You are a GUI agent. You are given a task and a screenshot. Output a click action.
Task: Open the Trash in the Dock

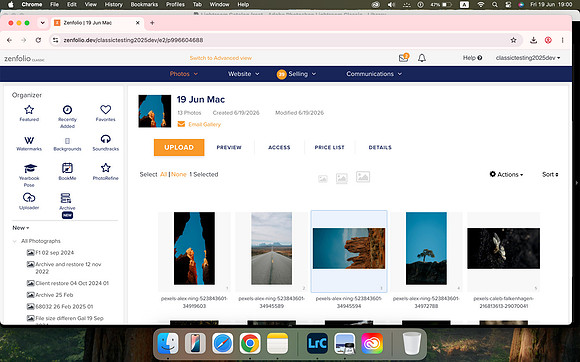pos(412,343)
